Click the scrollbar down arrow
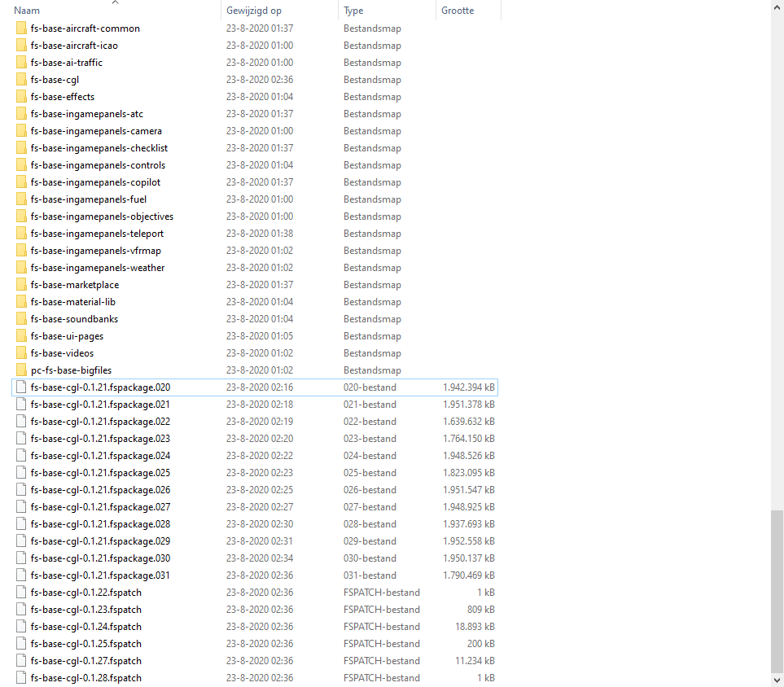Image resolution: width=784 pixels, height=687 pixels. [777, 680]
